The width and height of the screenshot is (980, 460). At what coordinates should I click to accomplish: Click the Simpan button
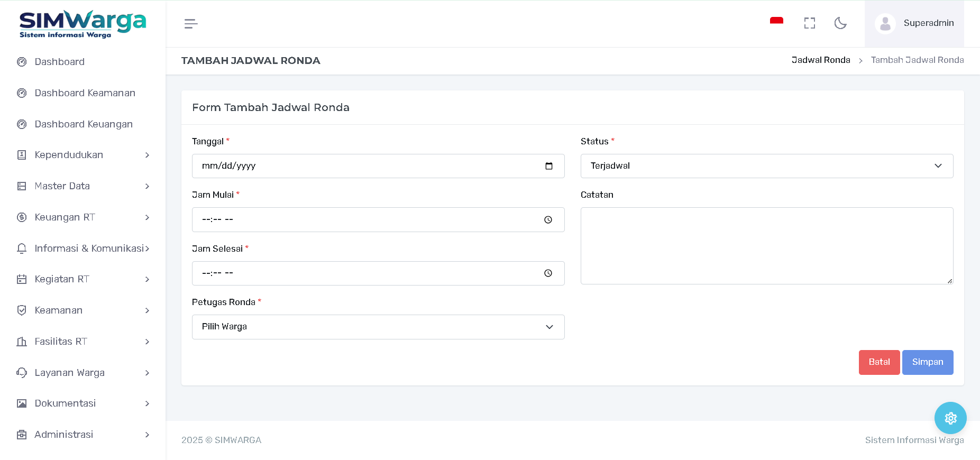[927, 362]
